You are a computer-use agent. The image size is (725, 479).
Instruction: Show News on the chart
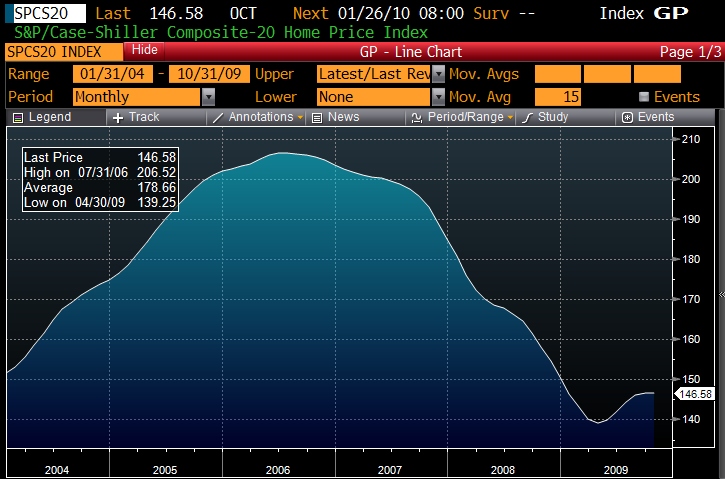pyautogui.click(x=336, y=117)
